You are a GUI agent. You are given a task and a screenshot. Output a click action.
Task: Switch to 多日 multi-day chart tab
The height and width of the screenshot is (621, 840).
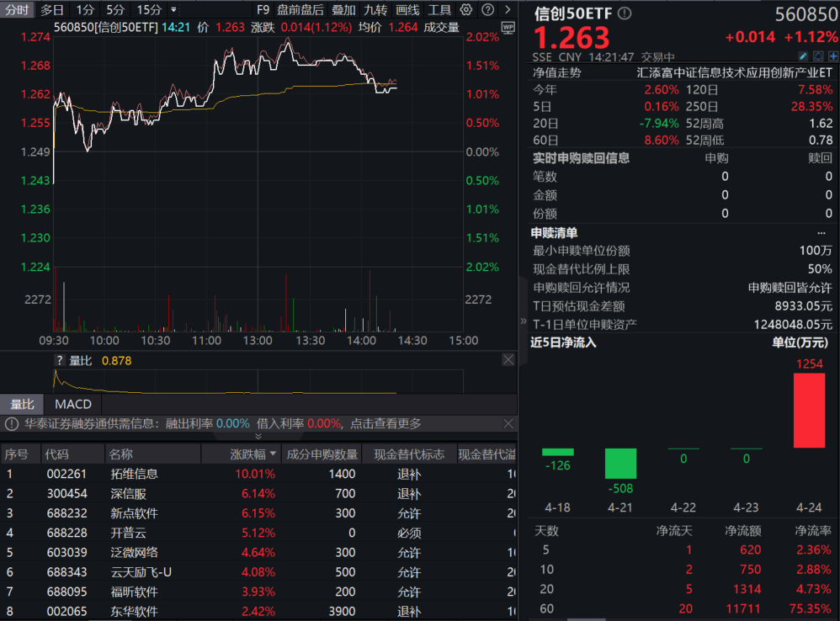52,10
